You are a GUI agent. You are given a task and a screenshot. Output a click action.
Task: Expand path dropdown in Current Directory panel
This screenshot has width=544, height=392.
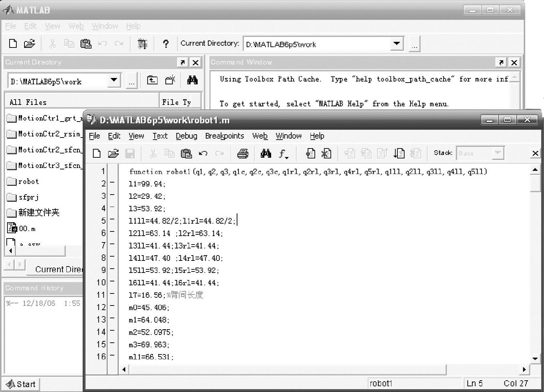coord(114,80)
